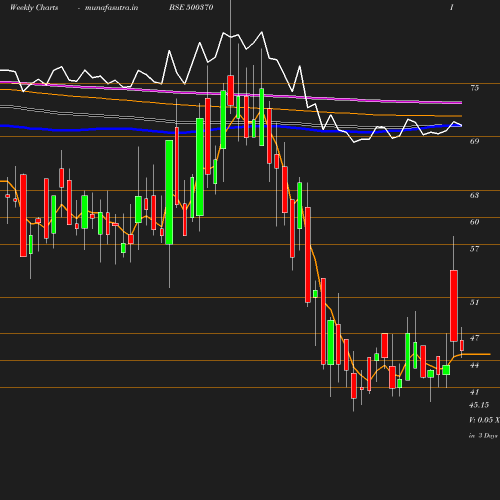500x500 pixels.
Task: Click the 60 price axis label
Action: tap(474, 222)
